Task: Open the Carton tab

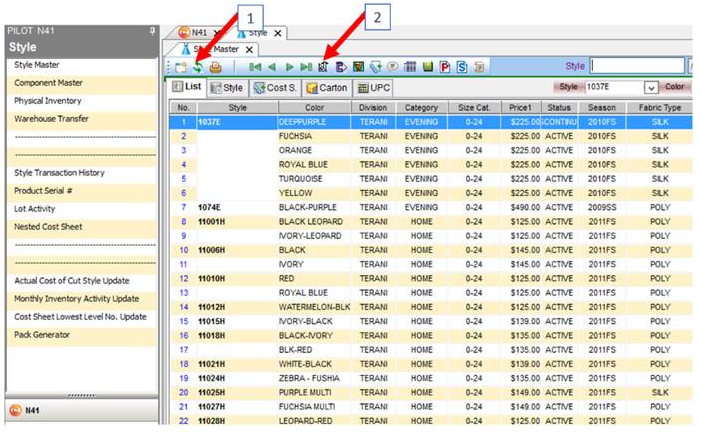Action: [327, 88]
